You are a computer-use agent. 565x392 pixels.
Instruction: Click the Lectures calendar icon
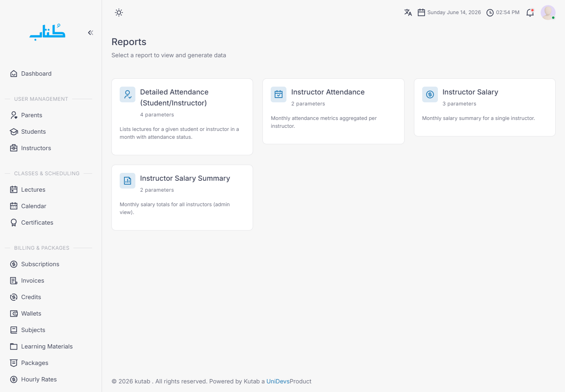pos(14,190)
